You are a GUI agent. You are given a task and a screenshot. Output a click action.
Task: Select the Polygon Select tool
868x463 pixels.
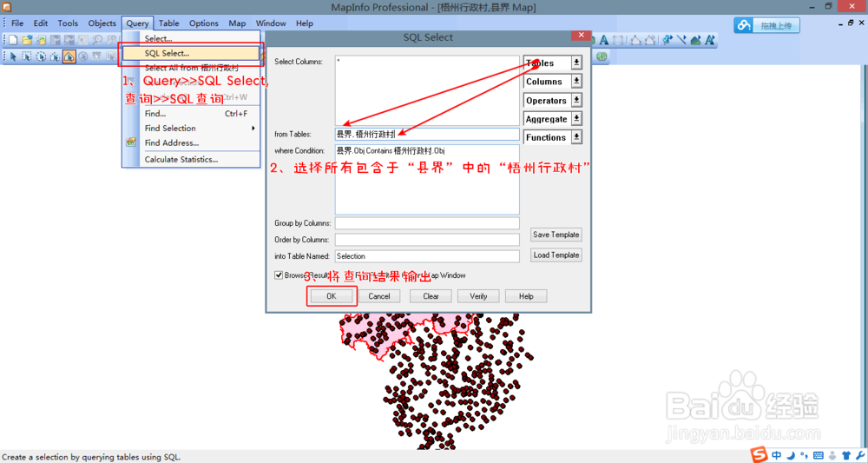point(55,56)
